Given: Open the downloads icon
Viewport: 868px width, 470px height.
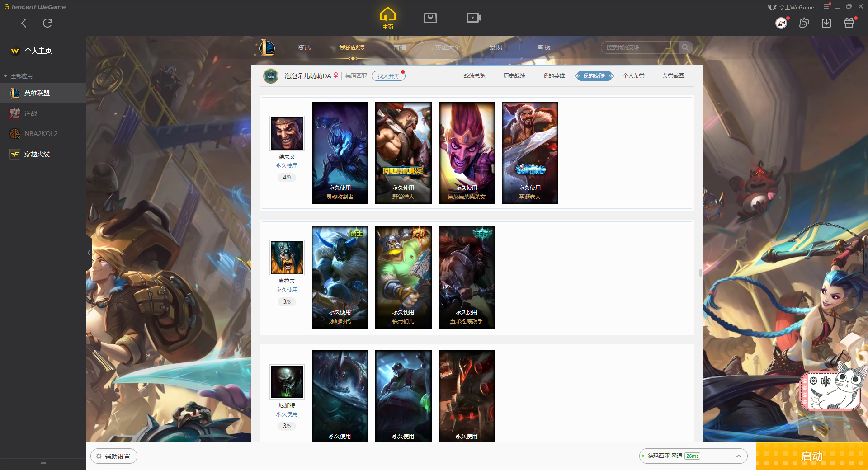Looking at the screenshot, I should 826,23.
